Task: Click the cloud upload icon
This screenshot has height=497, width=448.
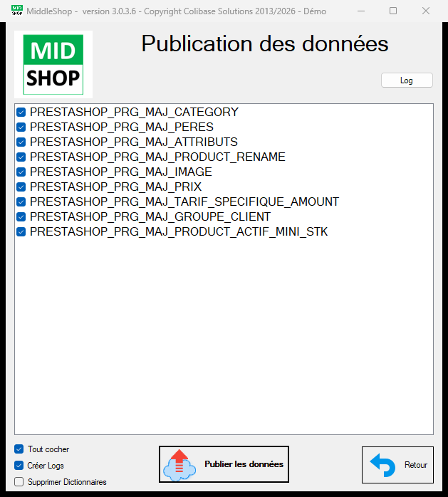Action: [179, 465]
